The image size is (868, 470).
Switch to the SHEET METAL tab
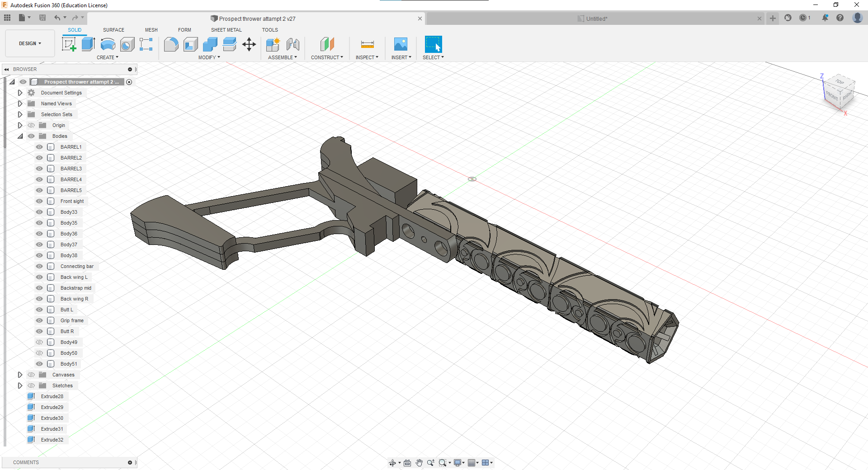[226, 30]
